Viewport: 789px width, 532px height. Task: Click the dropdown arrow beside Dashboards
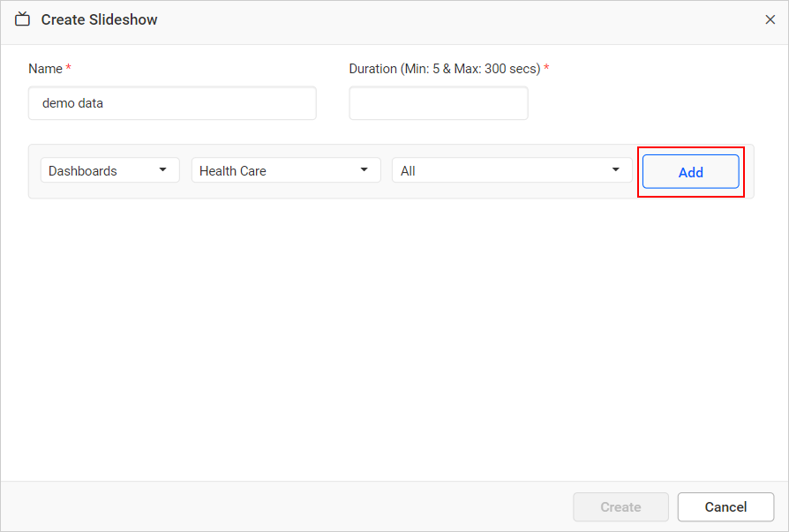coord(163,169)
